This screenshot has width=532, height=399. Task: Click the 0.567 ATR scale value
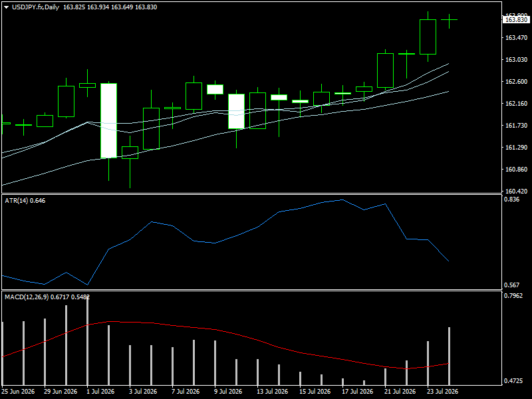511,285
